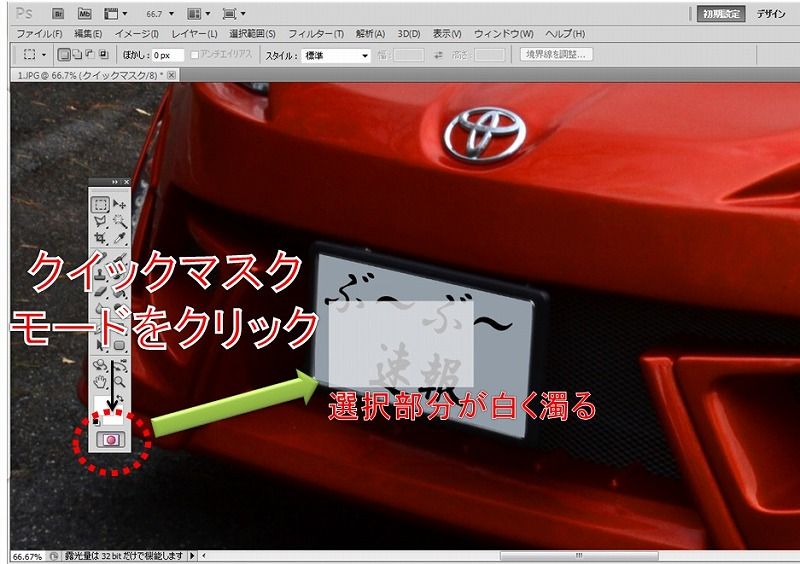Open the Arrange Documents dropdown

click(199, 14)
